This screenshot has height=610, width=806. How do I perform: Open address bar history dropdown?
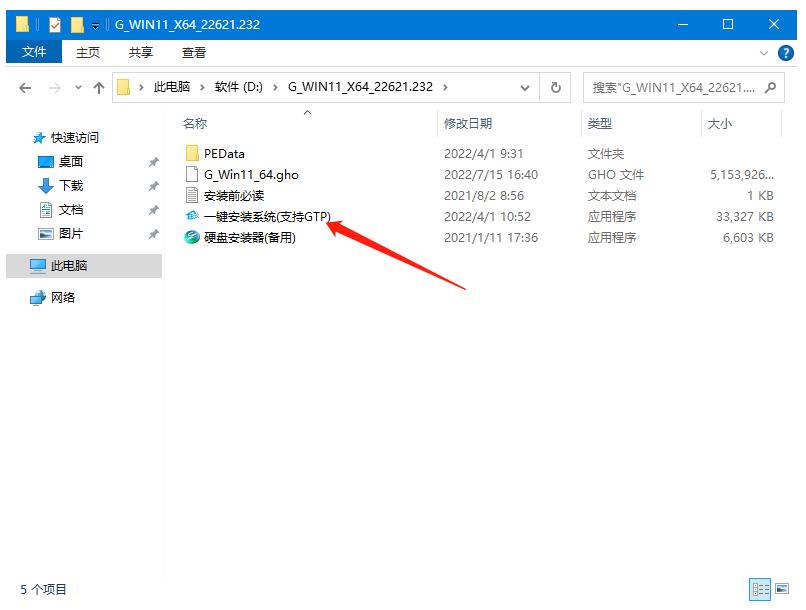525,88
